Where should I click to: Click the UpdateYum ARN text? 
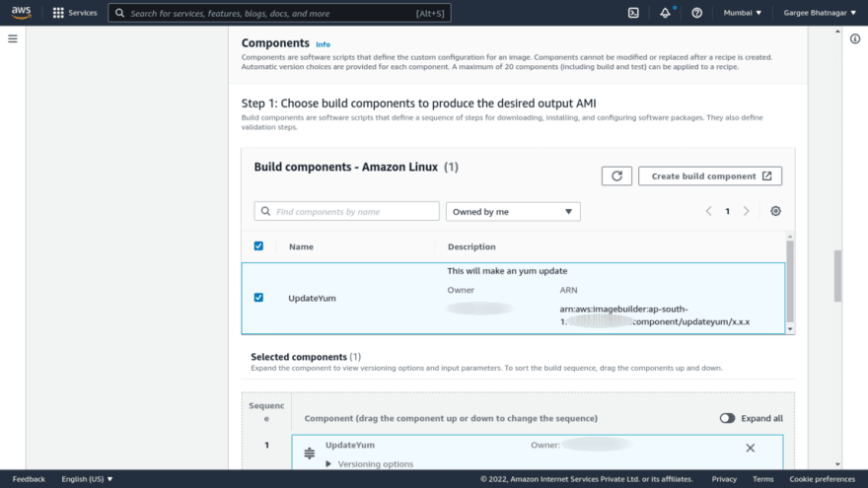(x=654, y=315)
